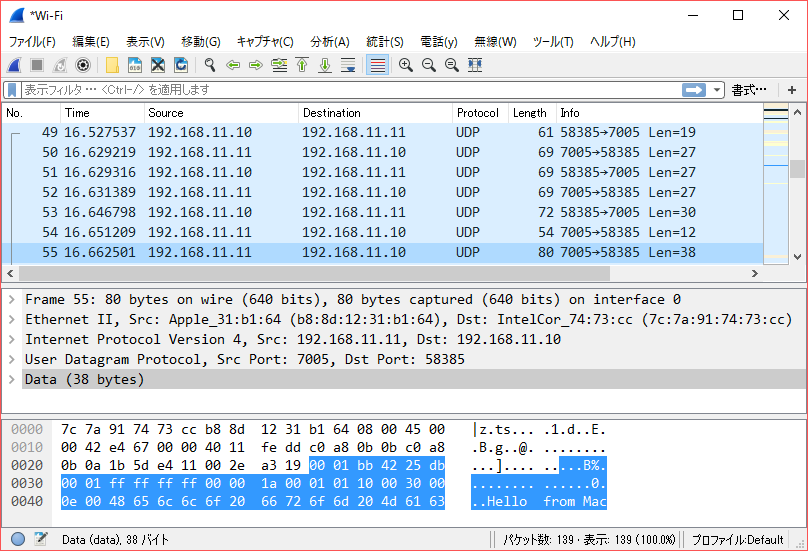Viewport: 808px width, 551px height.
Task: Go to the last packet arrow icon
Action: point(325,65)
